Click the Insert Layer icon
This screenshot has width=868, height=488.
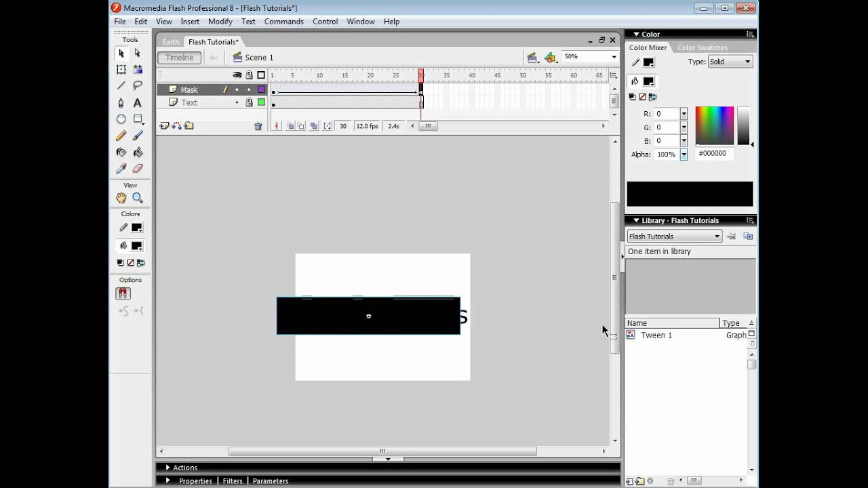163,126
